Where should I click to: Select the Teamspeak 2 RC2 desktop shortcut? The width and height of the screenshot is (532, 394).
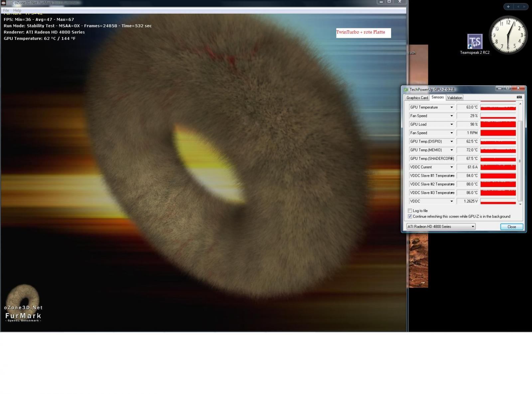pyautogui.click(x=475, y=44)
